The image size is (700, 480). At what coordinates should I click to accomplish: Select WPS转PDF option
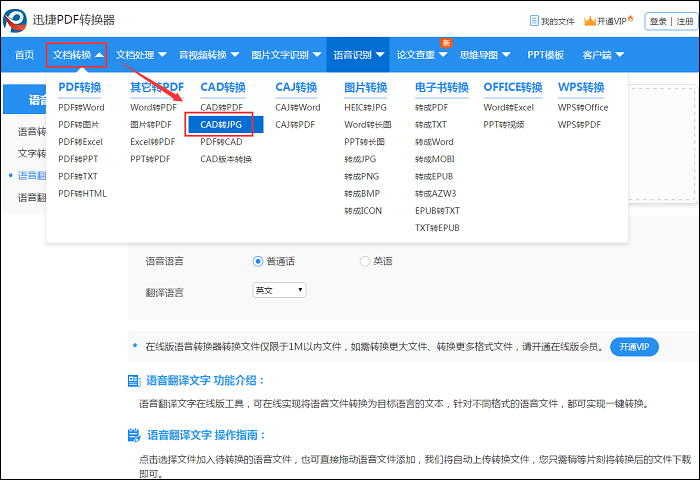point(579,125)
